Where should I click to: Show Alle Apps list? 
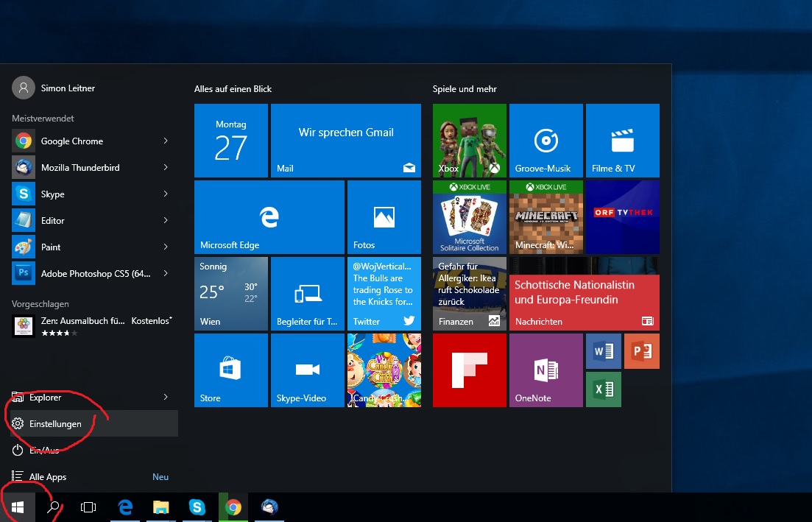coord(94,476)
